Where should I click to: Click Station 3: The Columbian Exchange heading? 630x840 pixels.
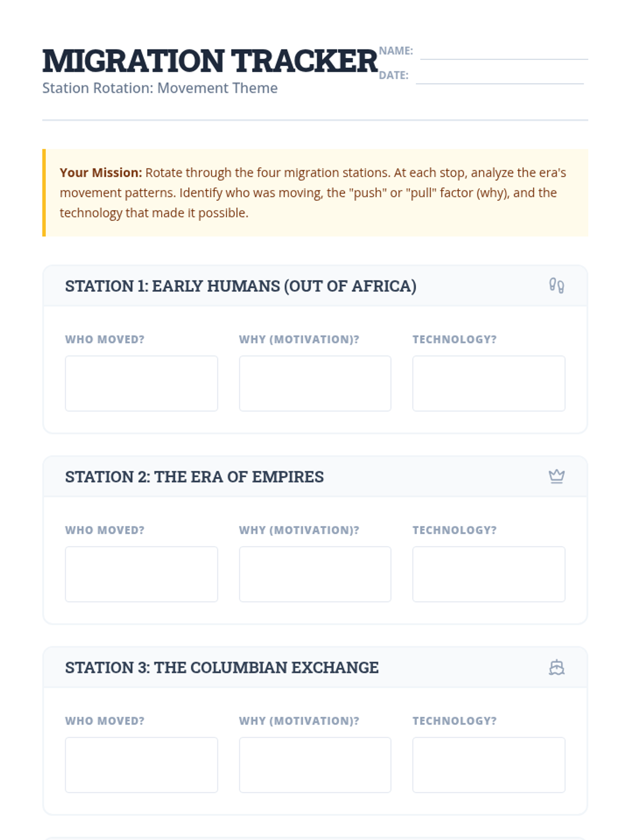222,667
